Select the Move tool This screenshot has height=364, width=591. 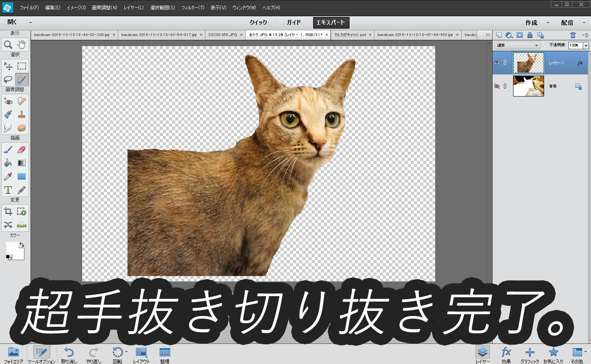tap(8, 66)
